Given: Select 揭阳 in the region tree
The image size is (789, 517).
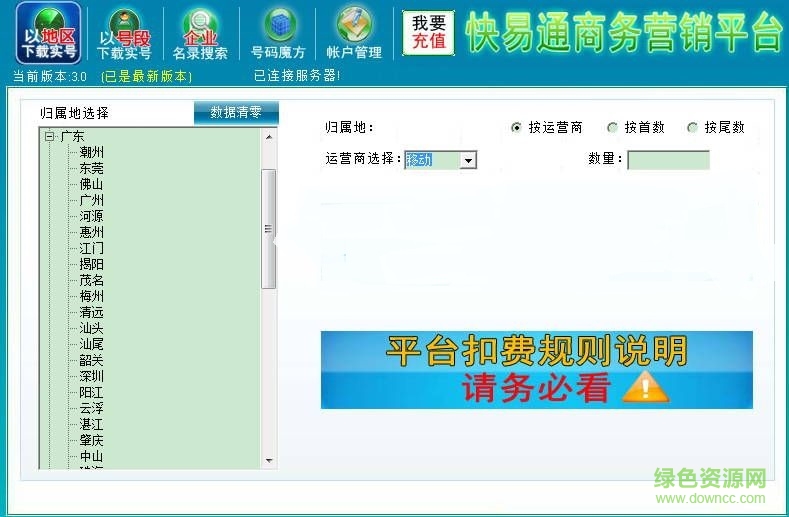Looking at the screenshot, I should click(x=92, y=264).
